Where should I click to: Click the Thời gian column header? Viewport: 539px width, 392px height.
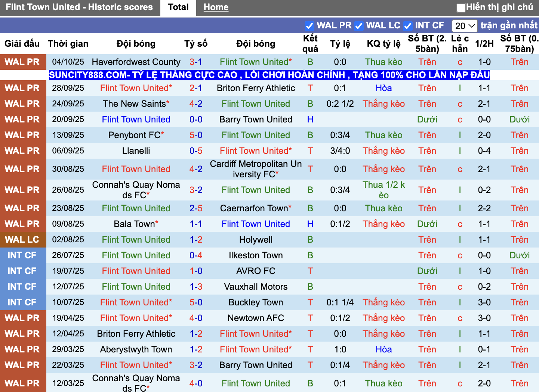68,44
